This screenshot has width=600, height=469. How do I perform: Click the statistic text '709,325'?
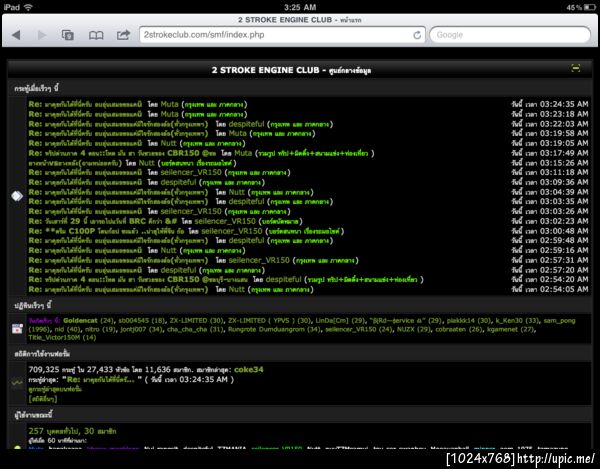point(44,370)
